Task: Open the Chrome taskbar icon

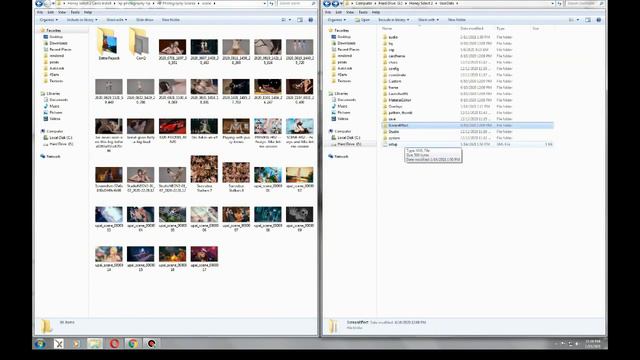Action: click(133, 344)
